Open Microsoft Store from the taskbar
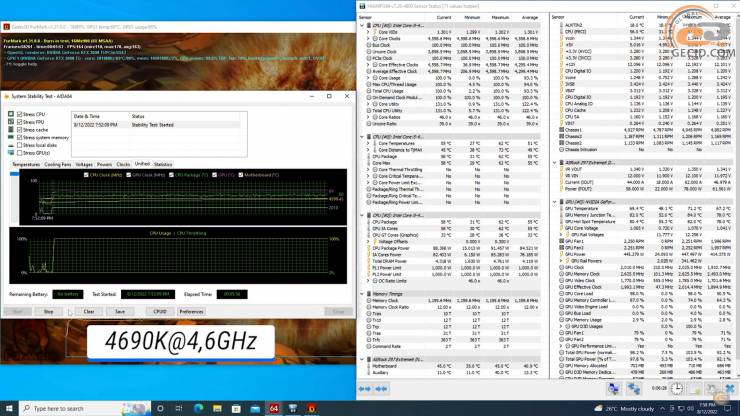Image resolution: width=740 pixels, height=416 pixels. 236,408
